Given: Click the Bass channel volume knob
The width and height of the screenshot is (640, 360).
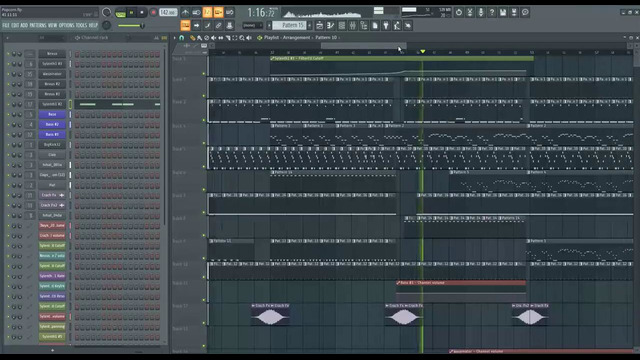Looking at the screenshot, I should pyautogui.click(x=20, y=115).
